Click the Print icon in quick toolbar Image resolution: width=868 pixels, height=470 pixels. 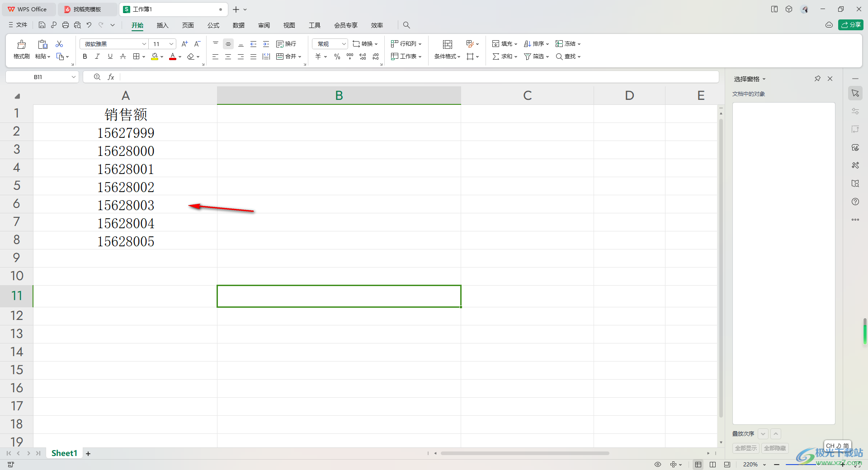[66, 25]
